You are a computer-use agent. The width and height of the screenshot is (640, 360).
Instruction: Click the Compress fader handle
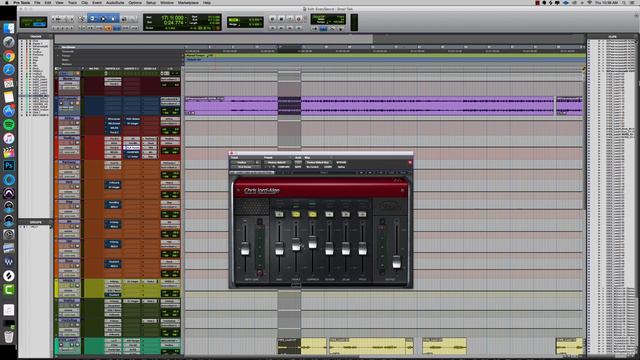(312, 242)
